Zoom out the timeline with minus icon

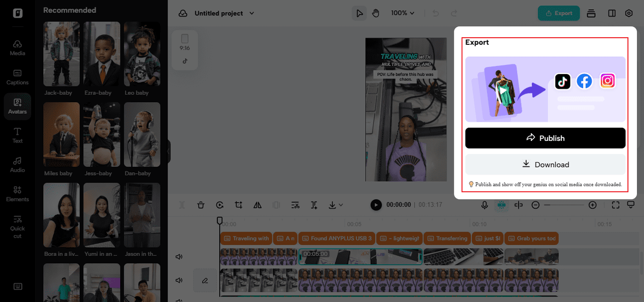(536, 205)
